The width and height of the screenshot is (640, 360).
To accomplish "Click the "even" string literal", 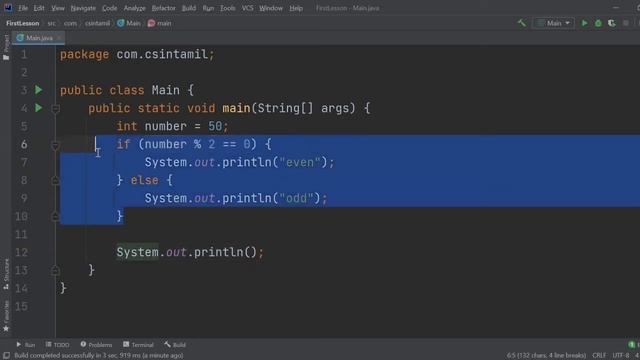I will click(300, 162).
